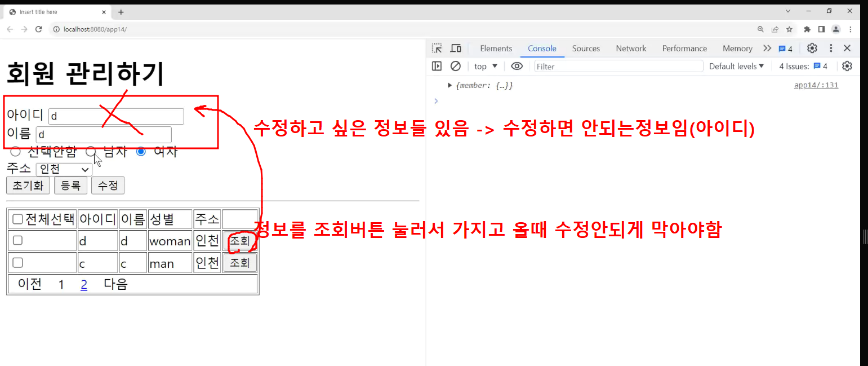Toggle the device toolbar icon

click(x=456, y=48)
